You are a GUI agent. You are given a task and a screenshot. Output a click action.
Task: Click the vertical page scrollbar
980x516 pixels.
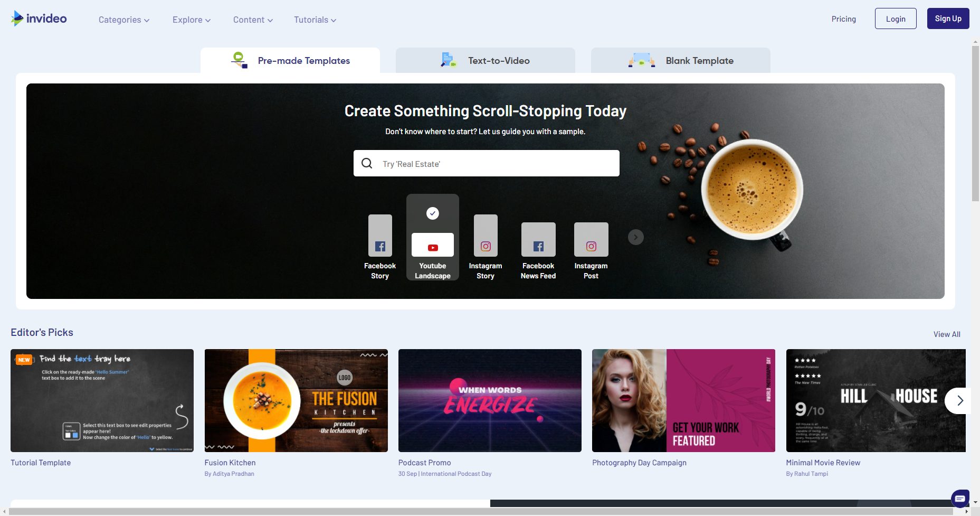click(975, 124)
